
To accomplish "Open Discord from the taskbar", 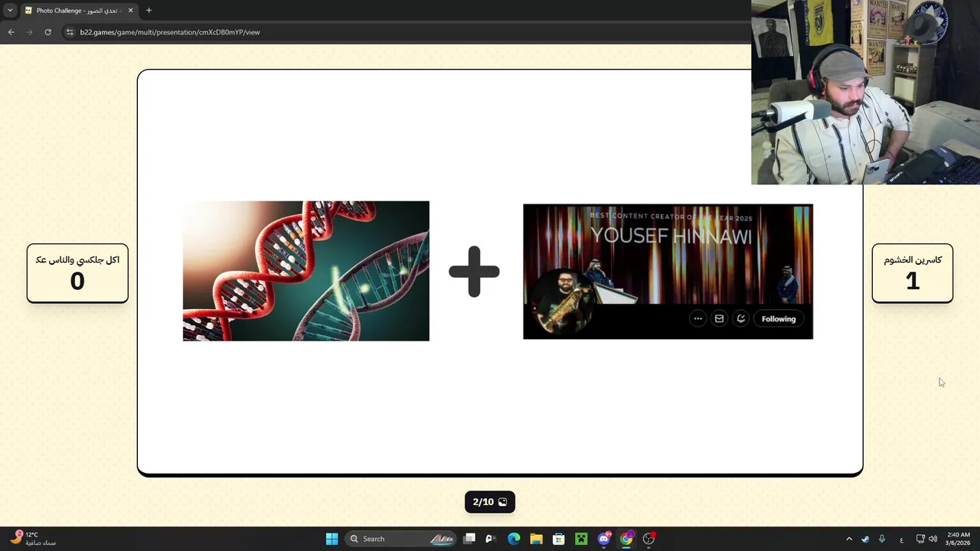I will click(604, 539).
